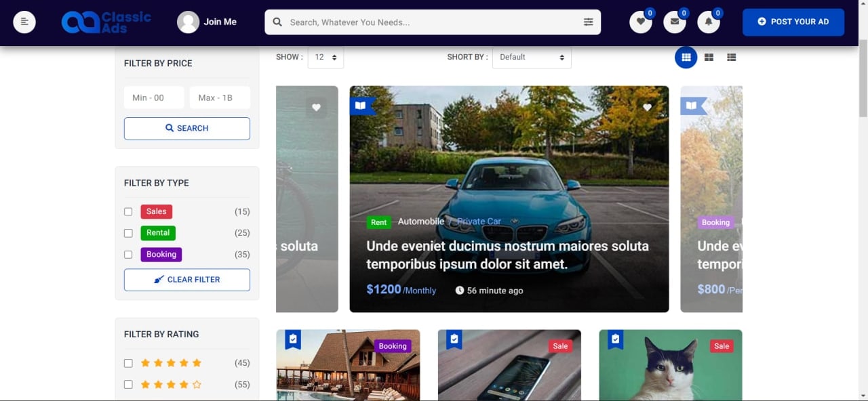Viewport: 868px width, 401px height.
Task: Open the Show 12 items dropdown
Action: click(325, 58)
